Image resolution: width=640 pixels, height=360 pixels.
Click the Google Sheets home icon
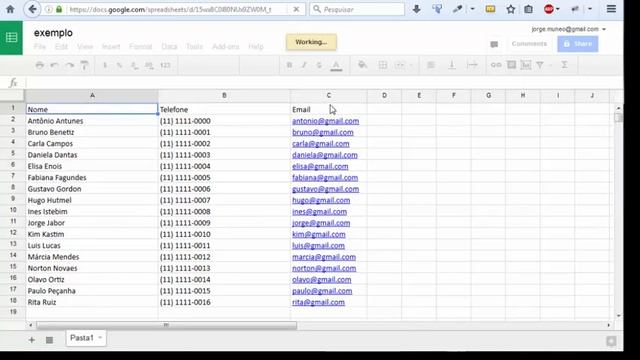pos(11,38)
